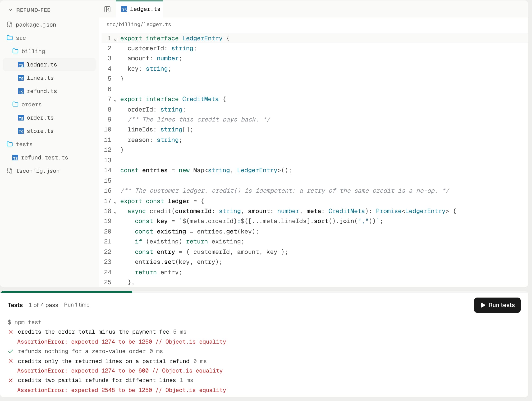
Task: Click the 'Run 1 time' label
Action: point(77,305)
